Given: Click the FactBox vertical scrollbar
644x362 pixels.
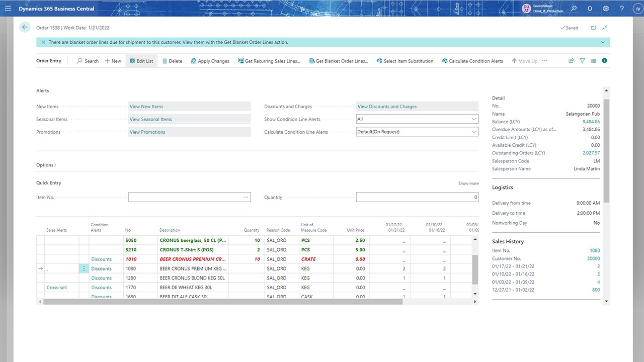Looking at the screenshot, I should (606, 151).
